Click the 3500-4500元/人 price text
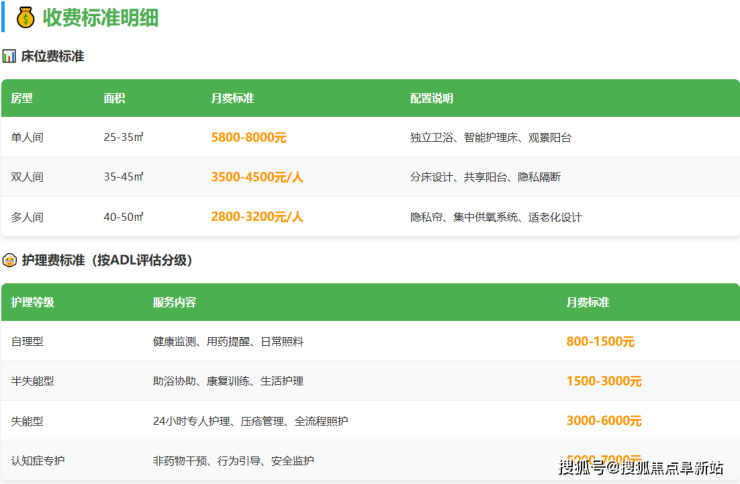This screenshot has width=740, height=484. point(256,177)
